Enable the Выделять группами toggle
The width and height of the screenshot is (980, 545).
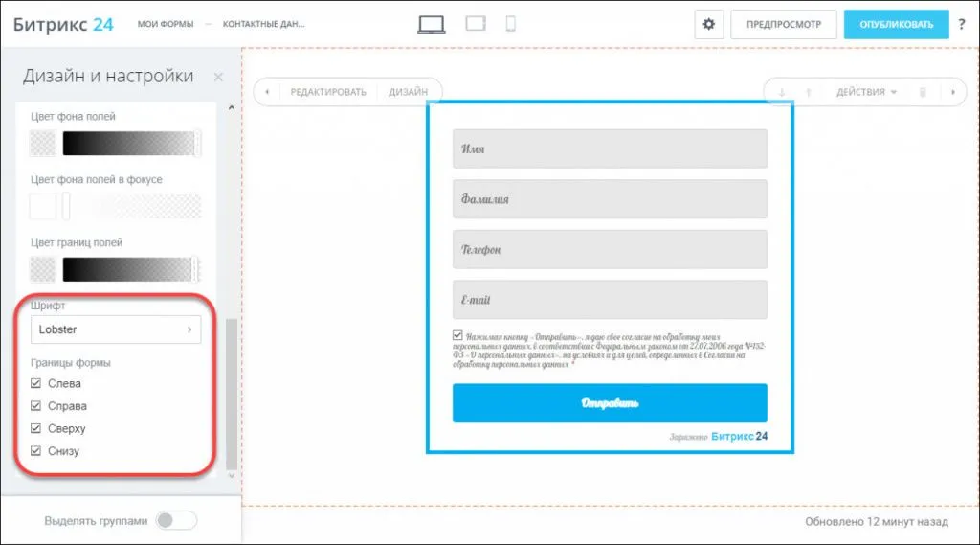pos(176,520)
